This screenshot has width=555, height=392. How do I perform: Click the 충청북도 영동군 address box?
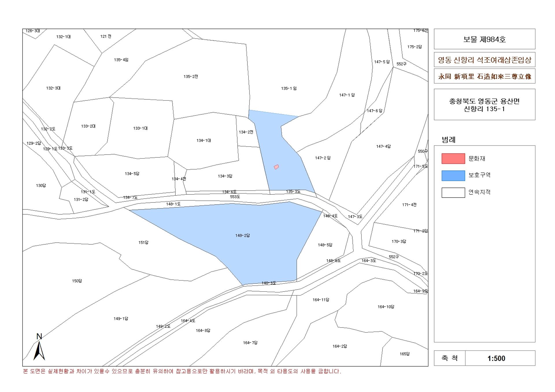pyautogui.click(x=484, y=105)
